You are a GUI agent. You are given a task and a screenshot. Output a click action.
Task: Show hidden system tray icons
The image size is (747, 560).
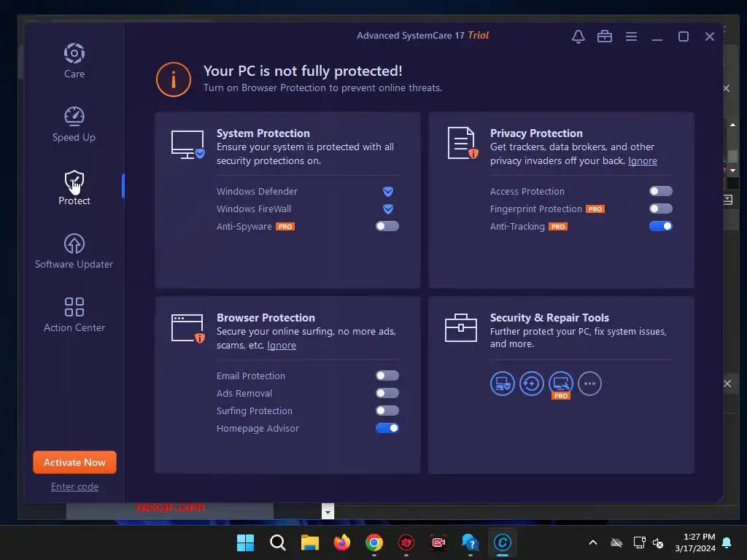(x=593, y=542)
